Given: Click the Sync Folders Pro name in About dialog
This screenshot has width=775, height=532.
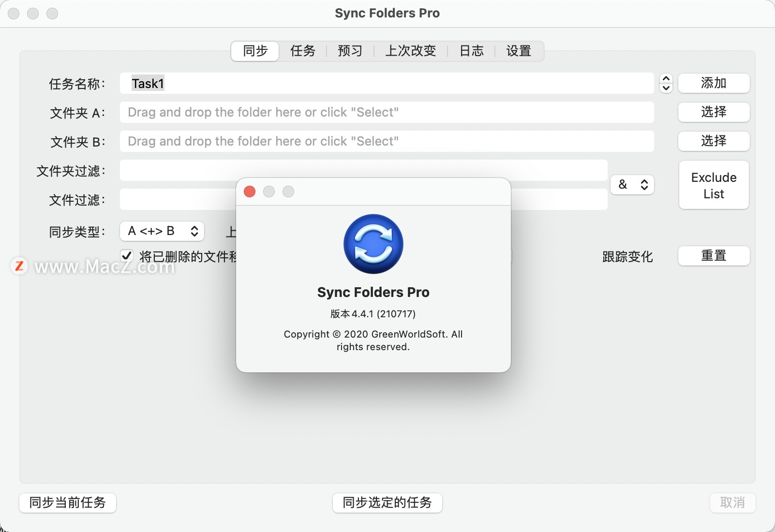Looking at the screenshot, I should pos(373,292).
